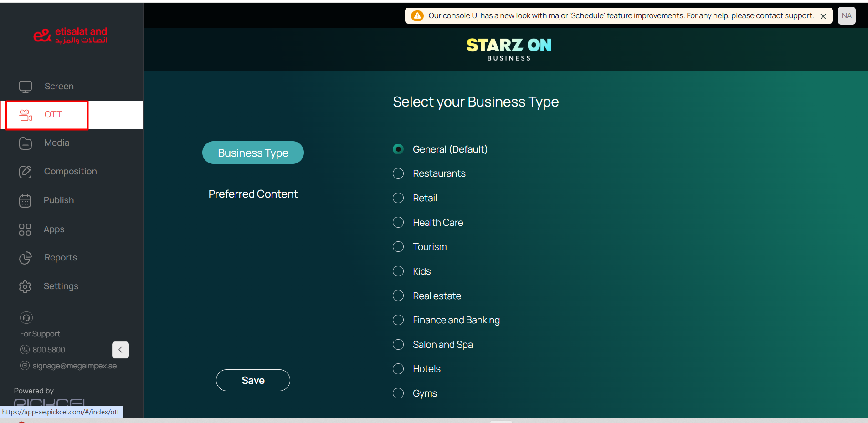Image resolution: width=868 pixels, height=423 pixels.
Task: Click the signage@megaimpex.ae support email
Action: tap(74, 366)
